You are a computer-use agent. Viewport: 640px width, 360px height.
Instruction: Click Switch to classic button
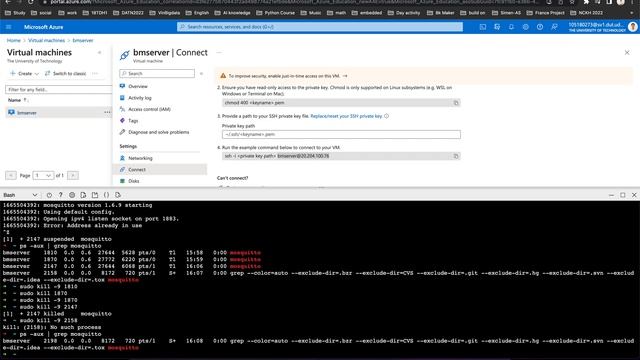(x=65, y=73)
